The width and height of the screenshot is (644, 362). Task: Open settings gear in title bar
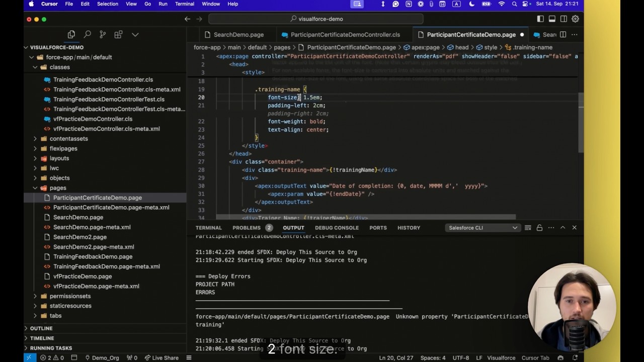[575, 19]
